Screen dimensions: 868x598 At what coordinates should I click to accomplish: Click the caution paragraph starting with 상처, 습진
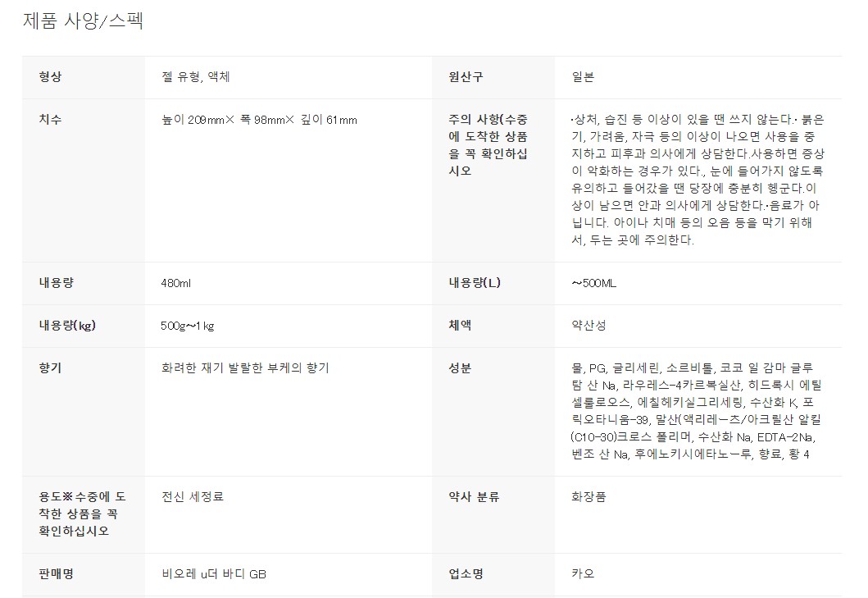pyautogui.click(x=698, y=180)
